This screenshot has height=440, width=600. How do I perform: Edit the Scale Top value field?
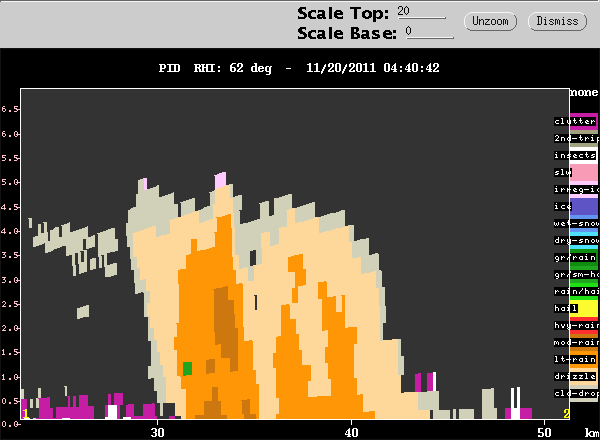421,11
